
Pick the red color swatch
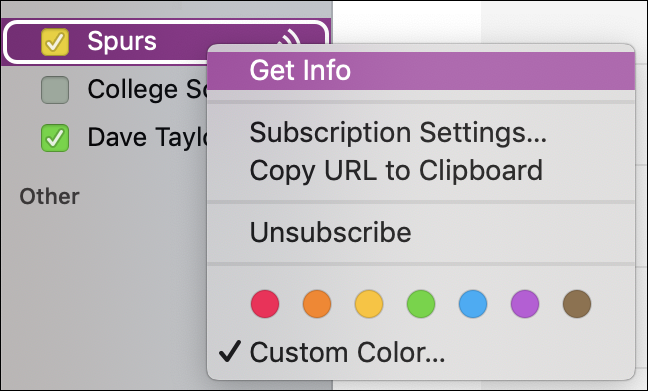click(x=265, y=304)
